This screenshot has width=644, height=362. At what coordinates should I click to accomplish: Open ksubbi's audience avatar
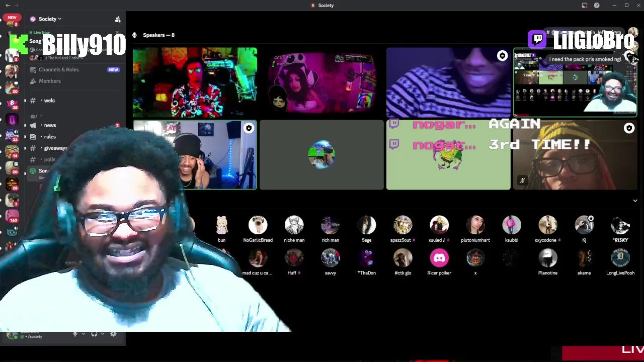[512, 225]
